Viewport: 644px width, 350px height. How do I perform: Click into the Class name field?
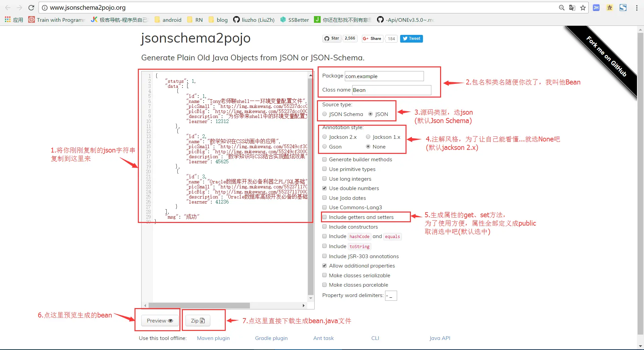pyautogui.click(x=391, y=90)
